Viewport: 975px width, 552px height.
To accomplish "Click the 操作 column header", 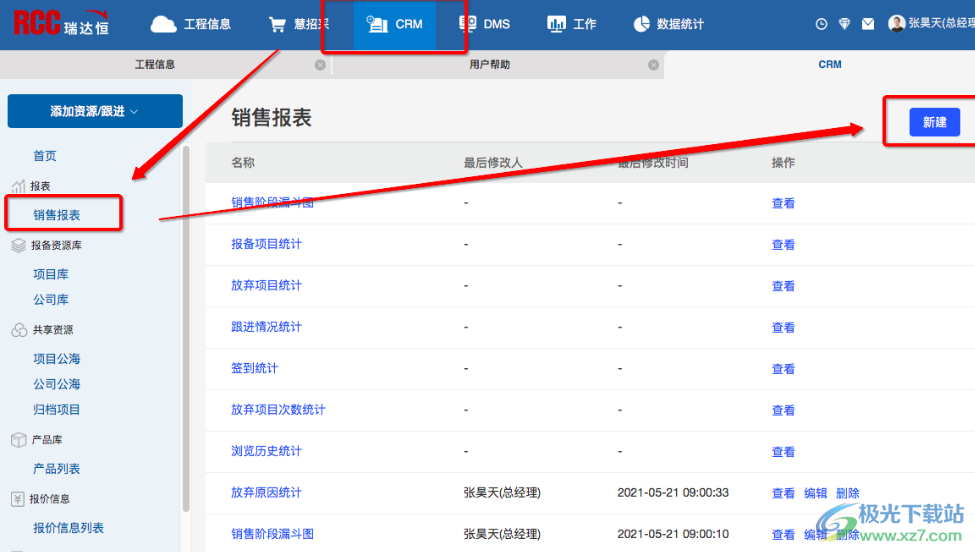I will coord(783,163).
